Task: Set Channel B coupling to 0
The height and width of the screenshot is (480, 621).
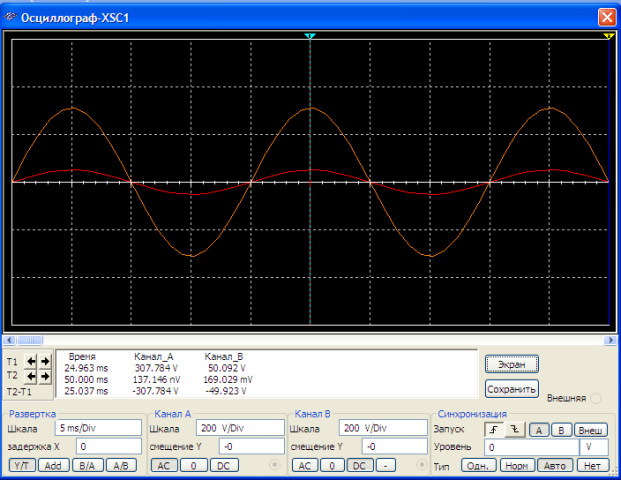Action: 332,465
